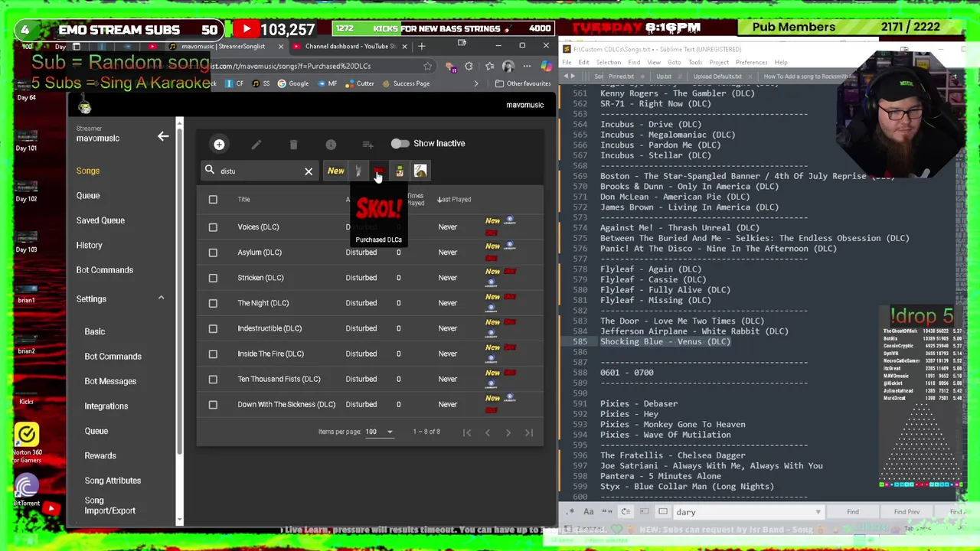Open the Preferences menu in Sublime Text

(x=751, y=63)
